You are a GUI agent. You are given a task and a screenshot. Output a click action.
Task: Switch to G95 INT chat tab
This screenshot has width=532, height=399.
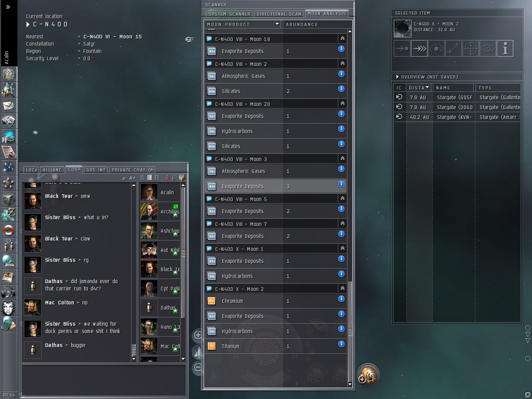(96, 170)
